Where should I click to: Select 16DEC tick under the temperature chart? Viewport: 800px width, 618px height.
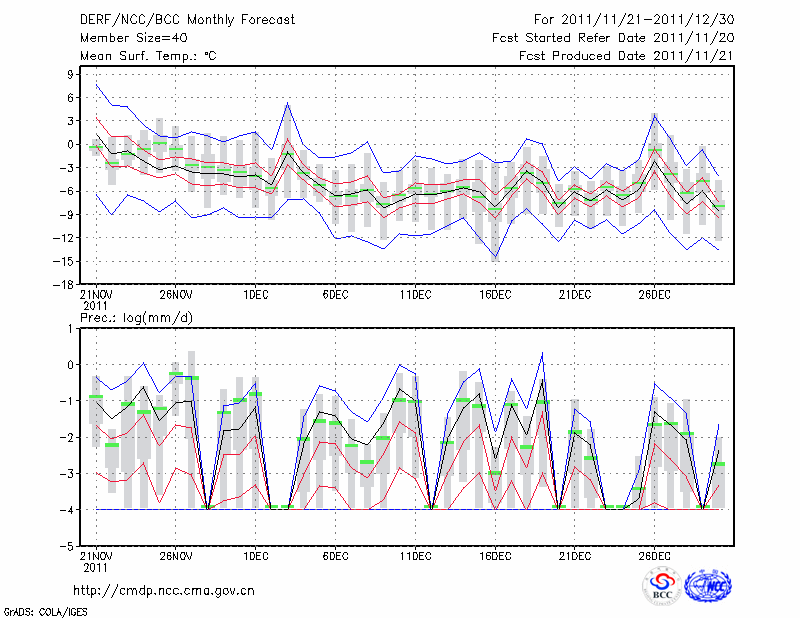[495, 294]
